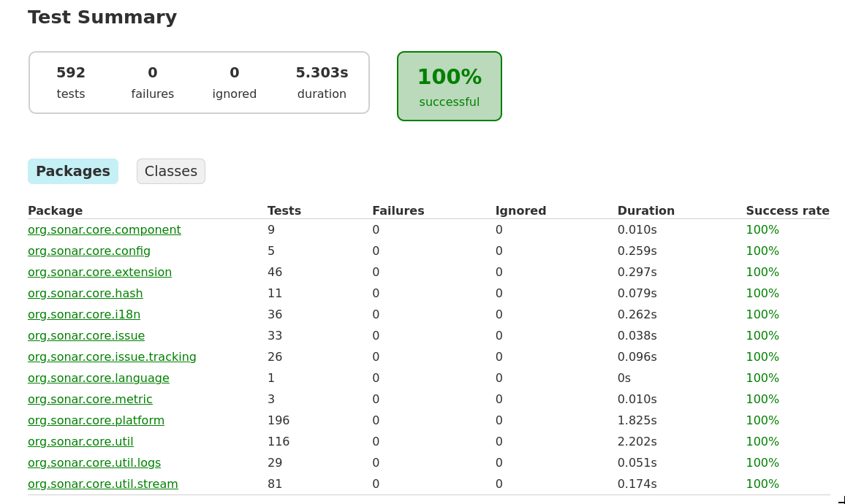The image size is (845, 504).
Task: Click the 100% successful green box
Action: 449,86
